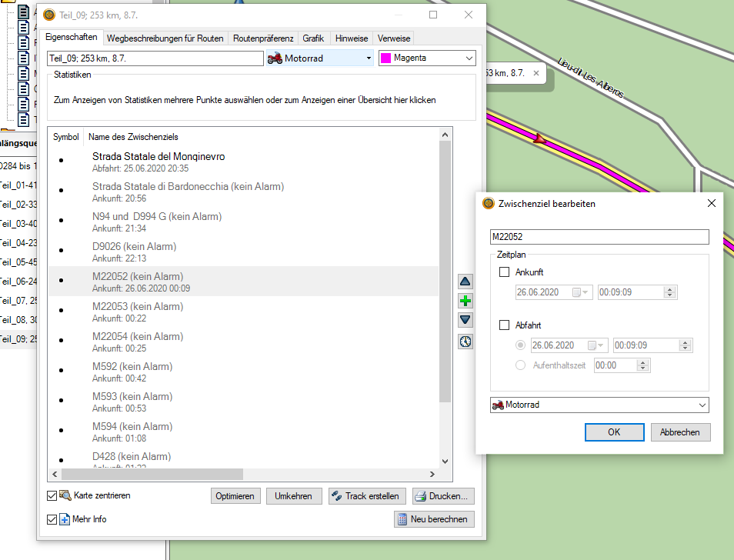Open the Wegbeschreibungen für Routen tab
Image resolution: width=734 pixels, height=560 pixels.
[x=165, y=38]
